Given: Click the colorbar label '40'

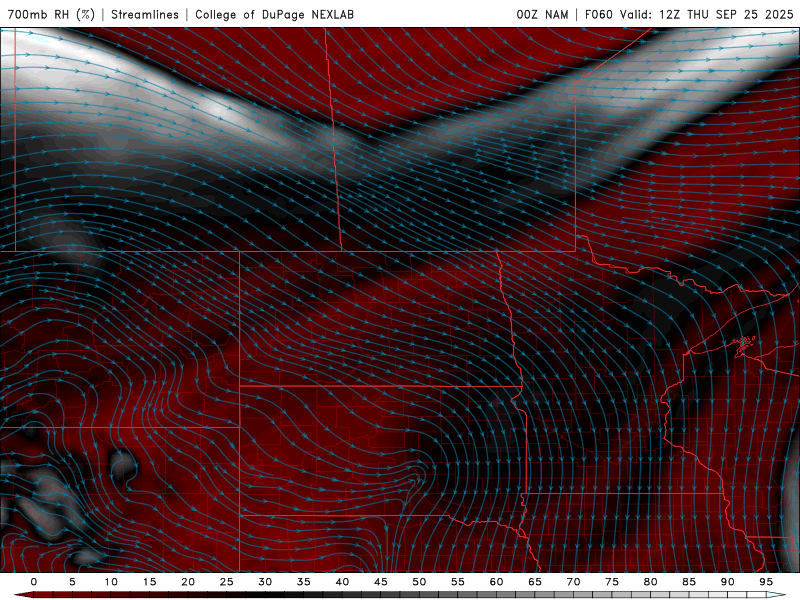Looking at the screenshot, I should click(x=342, y=582).
